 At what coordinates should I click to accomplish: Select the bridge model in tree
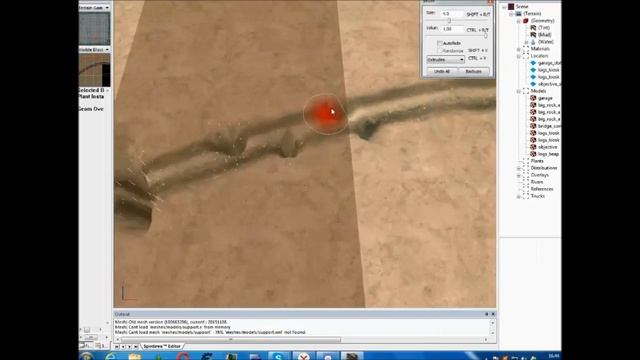coord(549,126)
